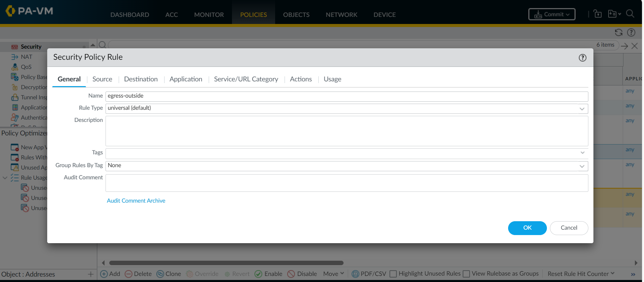This screenshot has height=282, width=644.
Task: Open the Commit dropdown menu
Action: [x=552, y=14]
